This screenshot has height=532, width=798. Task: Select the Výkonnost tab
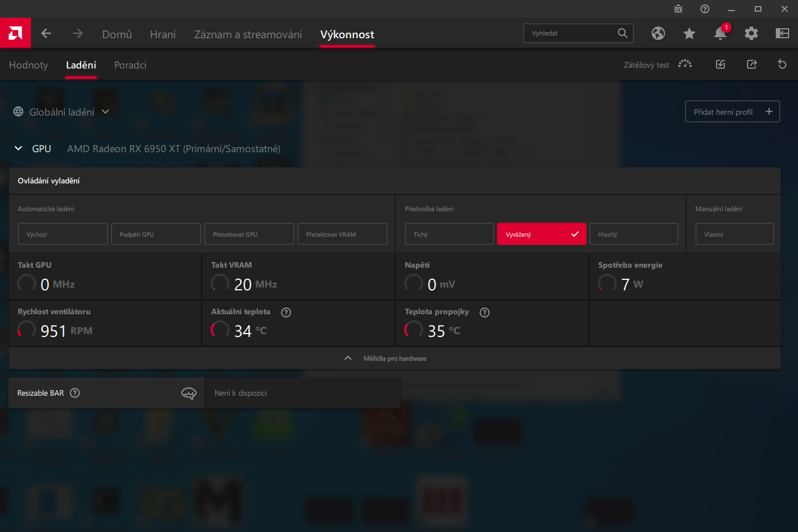(347, 34)
